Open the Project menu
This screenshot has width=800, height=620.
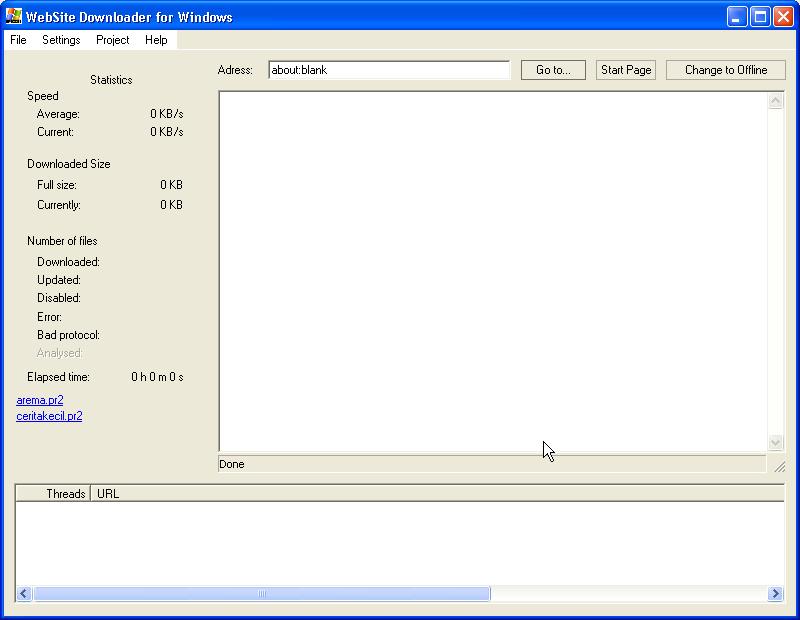pos(111,40)
